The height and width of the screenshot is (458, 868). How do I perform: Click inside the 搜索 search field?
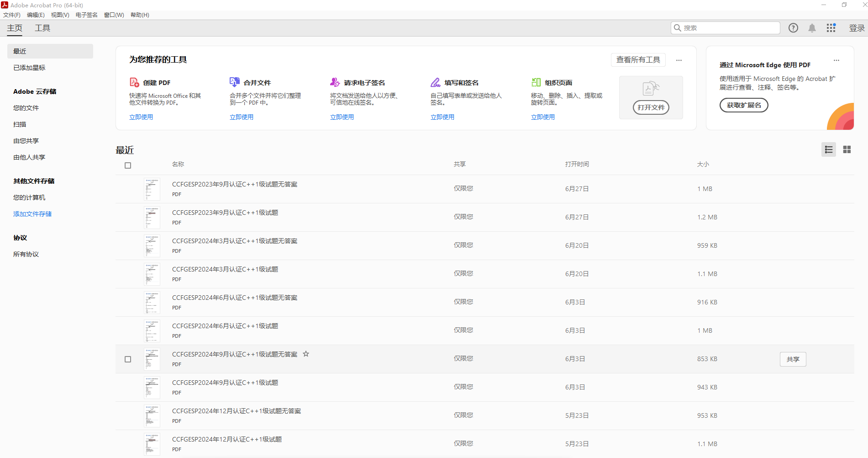[726, 27]
